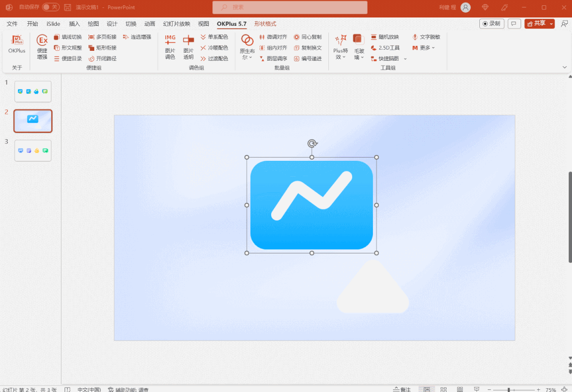Click the 图层调序 tool

[x=273, y=58]
